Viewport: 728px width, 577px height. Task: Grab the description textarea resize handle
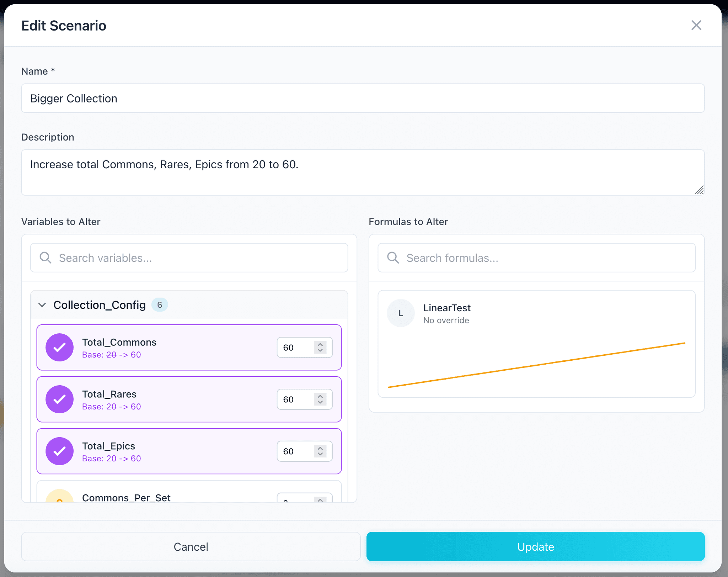[699, 190]
